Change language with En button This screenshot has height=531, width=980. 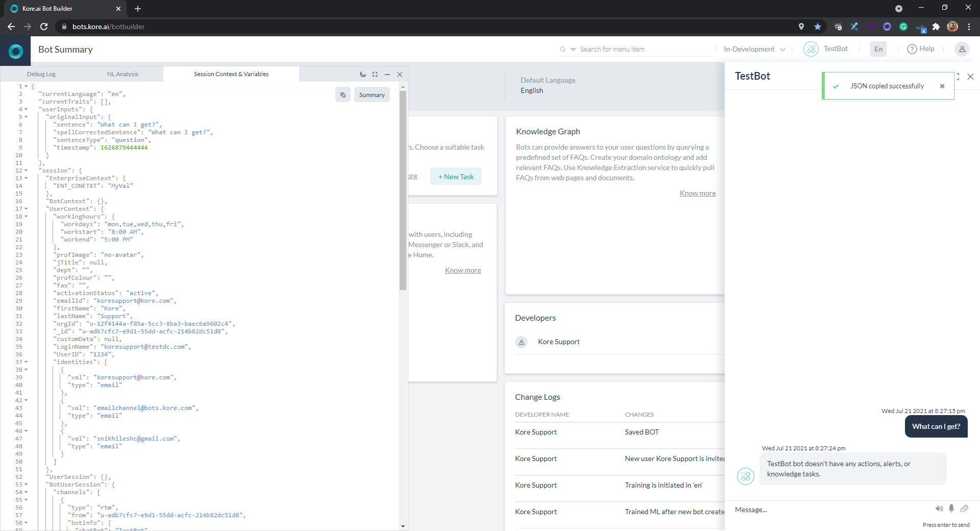coord(878,49)
